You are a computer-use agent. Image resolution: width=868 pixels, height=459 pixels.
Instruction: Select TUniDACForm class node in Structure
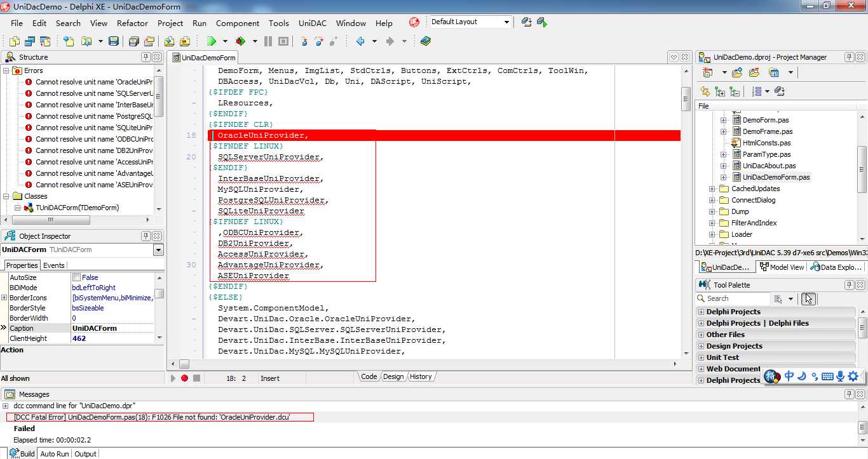pos(77,208)
